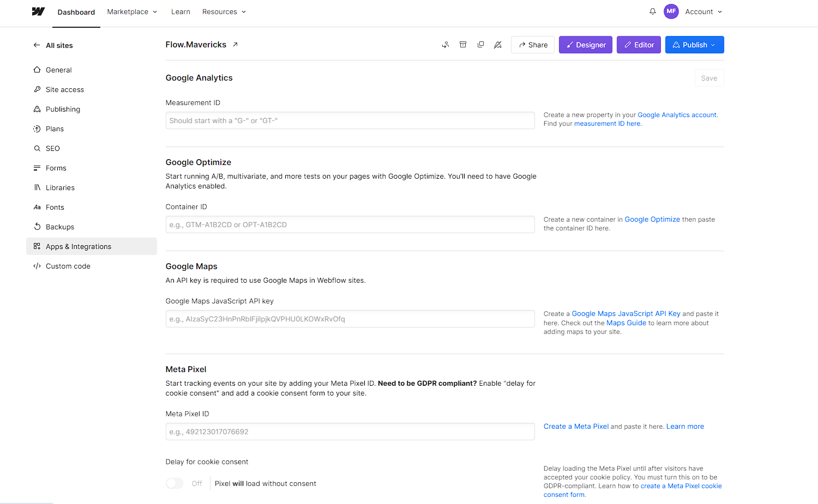The image size is (818, 504).
Task: Open the Learn menu item
Action: [x=181, y=11]
